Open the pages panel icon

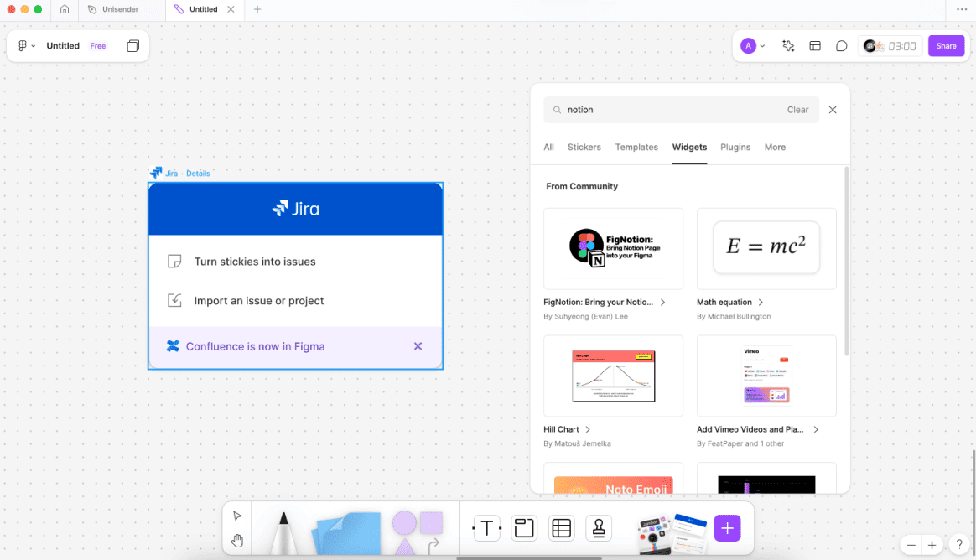[132, 46]
